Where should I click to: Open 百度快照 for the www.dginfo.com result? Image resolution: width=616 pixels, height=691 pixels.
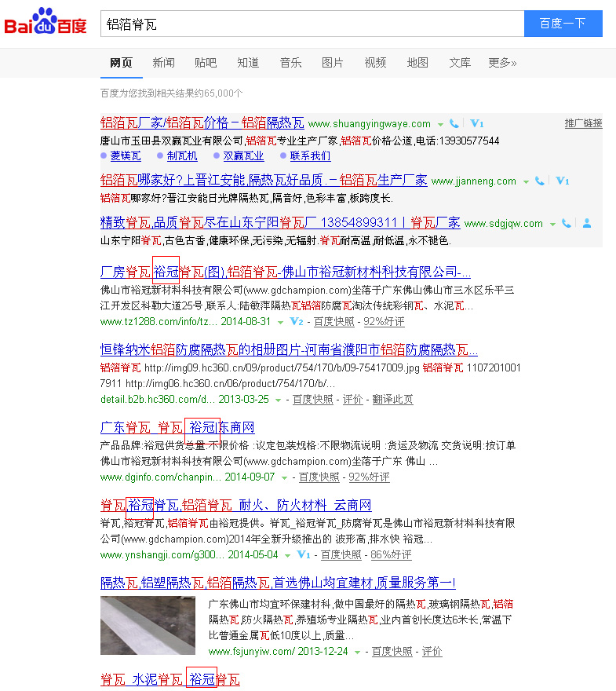click(x=319, y=477)
